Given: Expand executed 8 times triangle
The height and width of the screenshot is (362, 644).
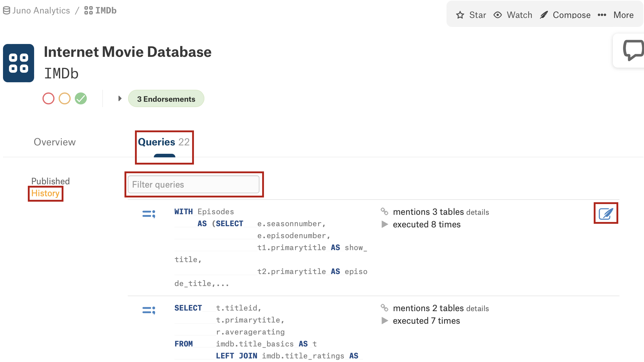Looking at the screenshot, I should (385, 224).
